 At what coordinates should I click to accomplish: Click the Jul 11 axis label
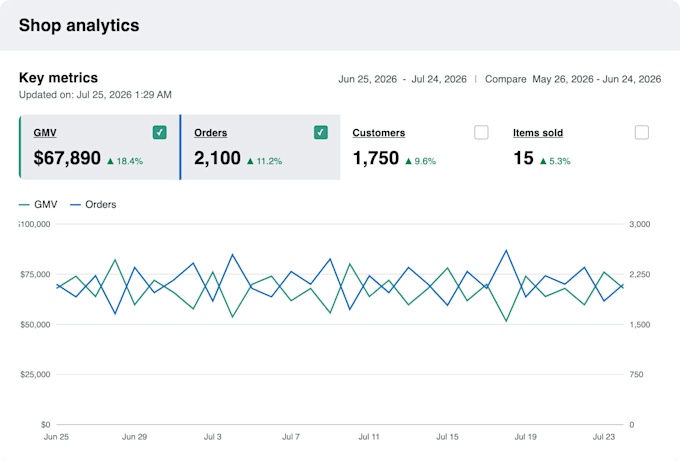[x=369, y=437]
